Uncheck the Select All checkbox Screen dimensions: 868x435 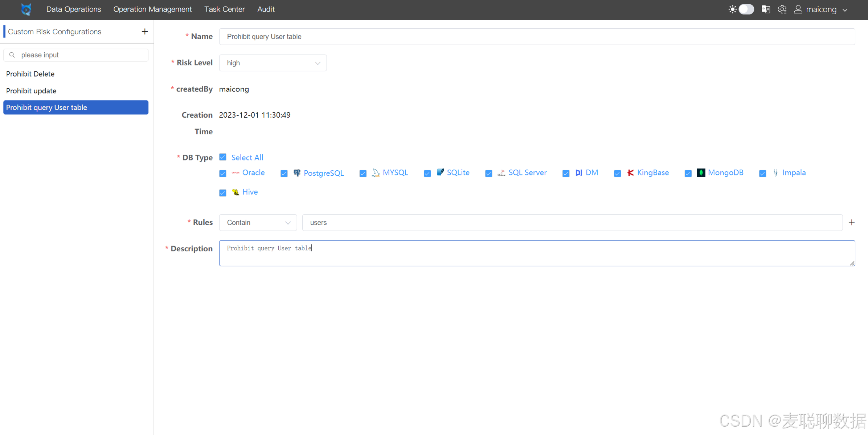(x=223, y=157)
